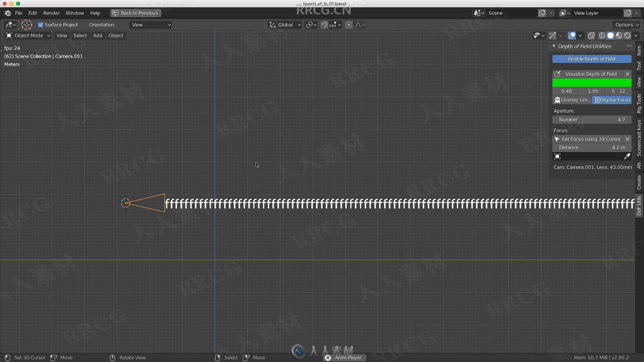Adjust the 1.00 value field
The width and height of the screenshot is (644, 362).
(593, 91)
